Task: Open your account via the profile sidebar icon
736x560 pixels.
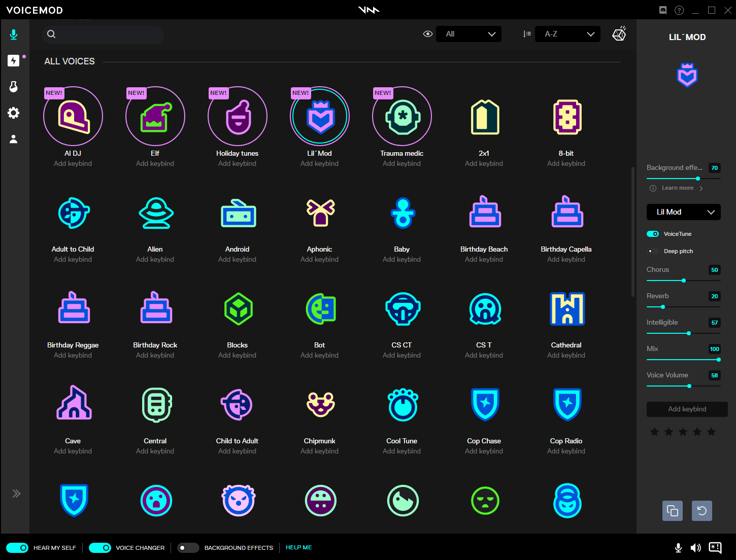Action: [13, 139]
